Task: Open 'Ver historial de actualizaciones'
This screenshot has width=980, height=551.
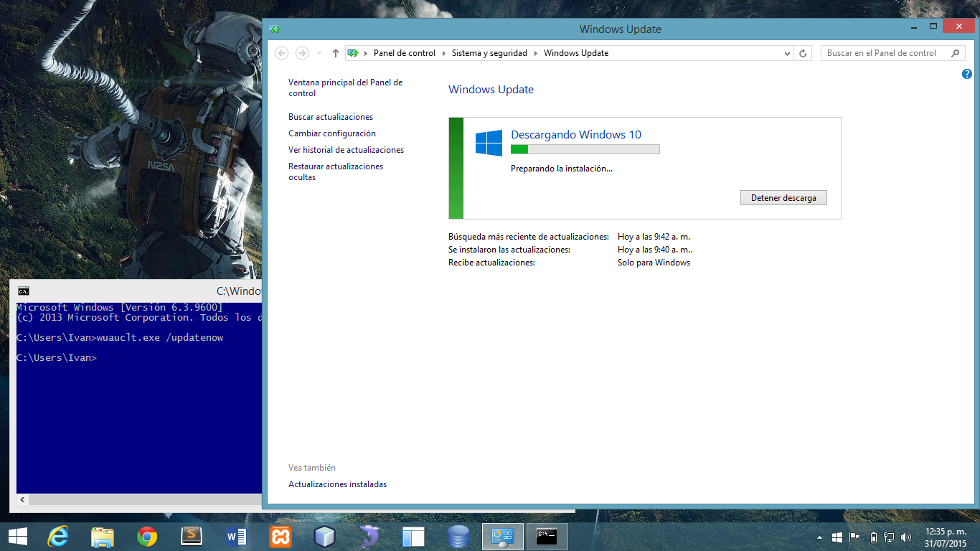Action: click(x=347, y=150)
